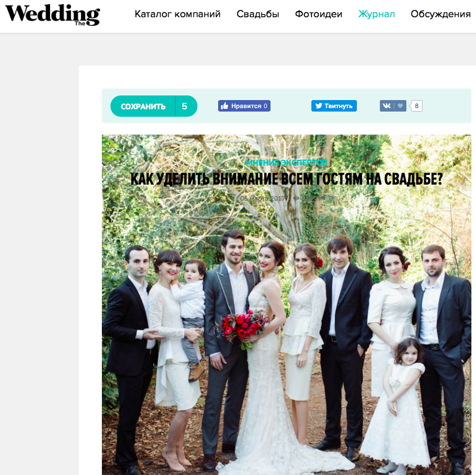Click the wedding group photo
This screenshot has width=476, height=475.
point(287,334)
